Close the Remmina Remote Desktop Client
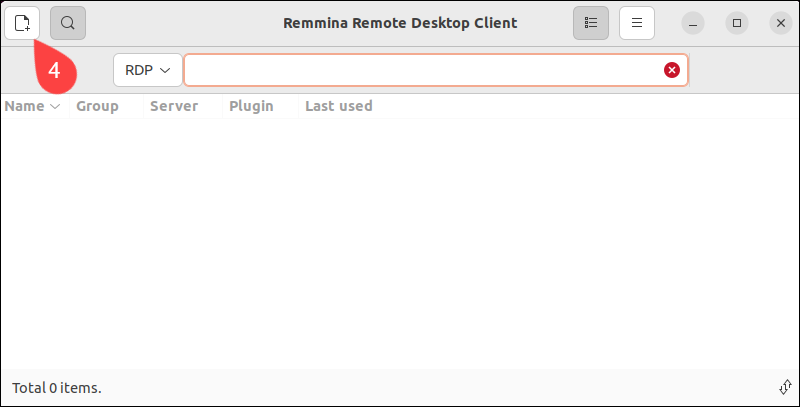Screen dimensions: 800x407 coord(781,23)
